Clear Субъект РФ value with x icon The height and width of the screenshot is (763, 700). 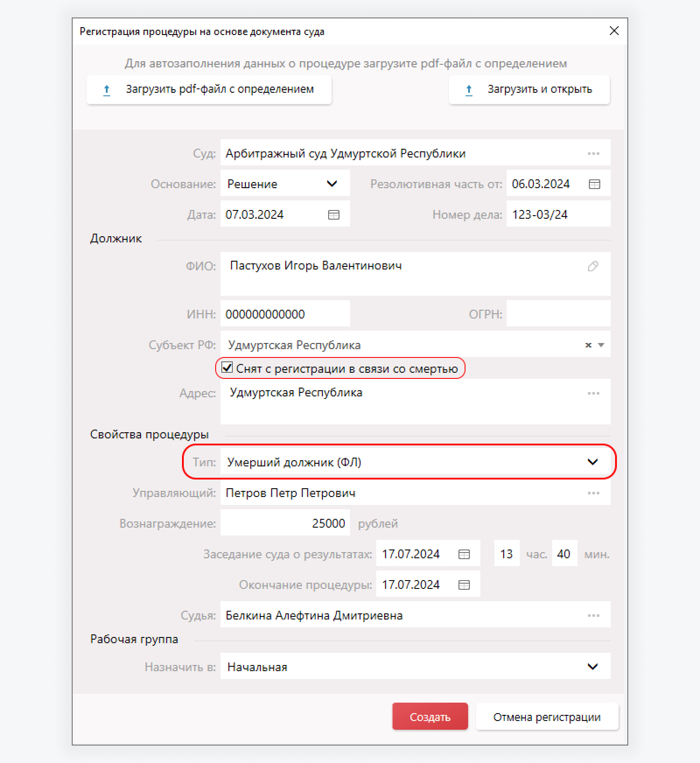coord(588,345)
